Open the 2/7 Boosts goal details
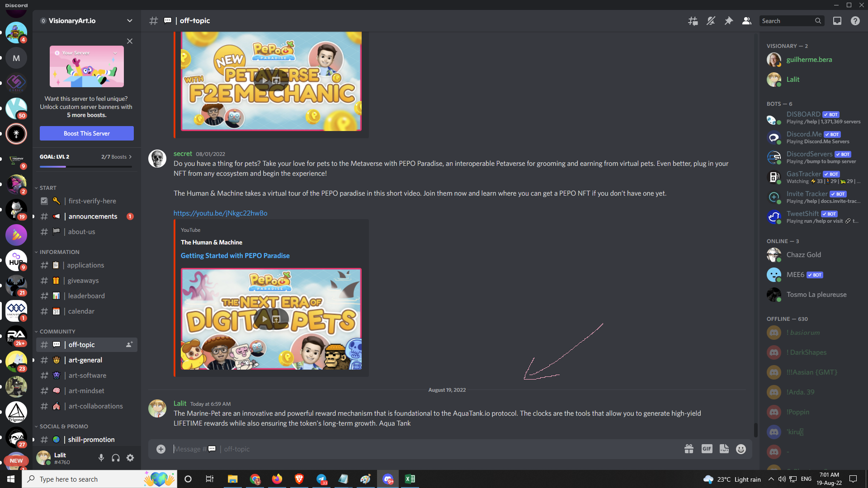This screenshot has width=868, height=488. coord(117,157)
